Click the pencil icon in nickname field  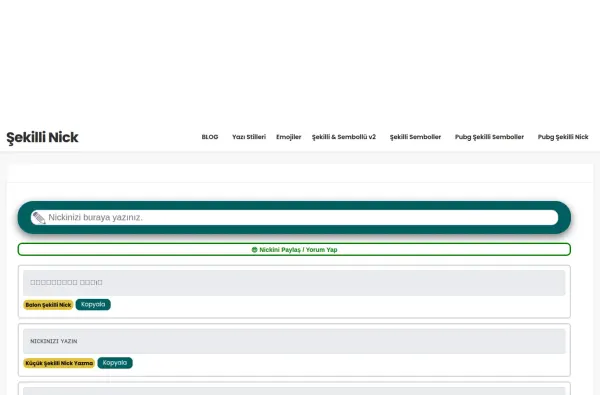click(x=39, y=218)
